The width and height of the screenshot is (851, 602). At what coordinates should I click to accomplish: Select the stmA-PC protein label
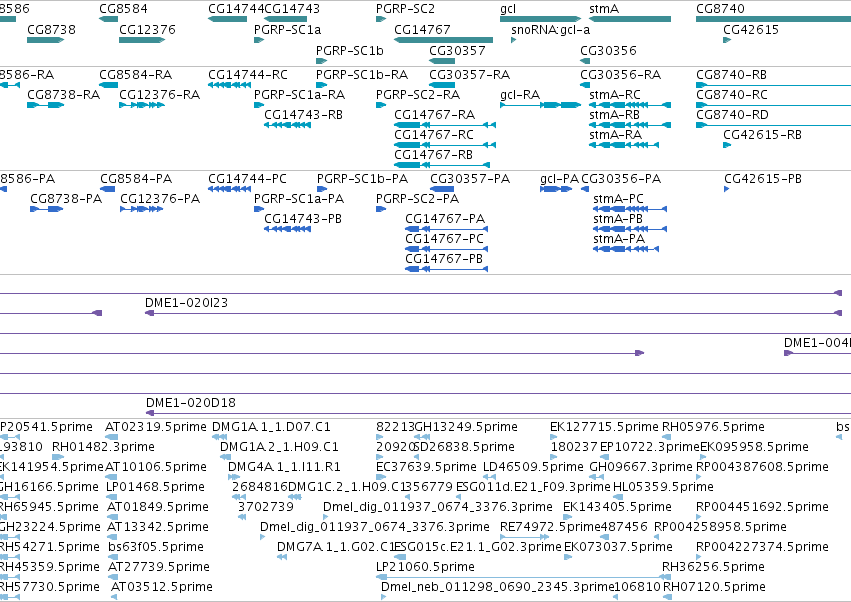pyautogui.click(x=618, y=199)
